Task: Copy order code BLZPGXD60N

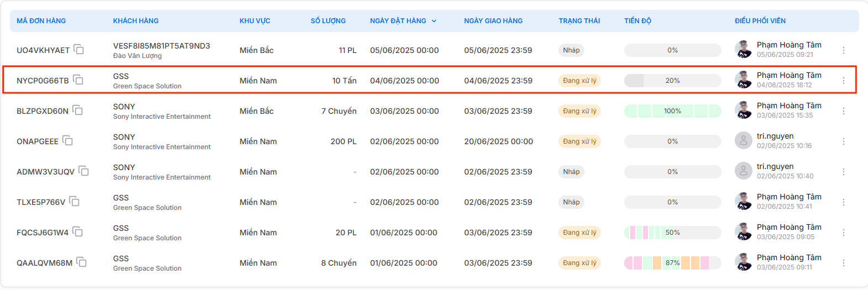Action: click(78, 110)
